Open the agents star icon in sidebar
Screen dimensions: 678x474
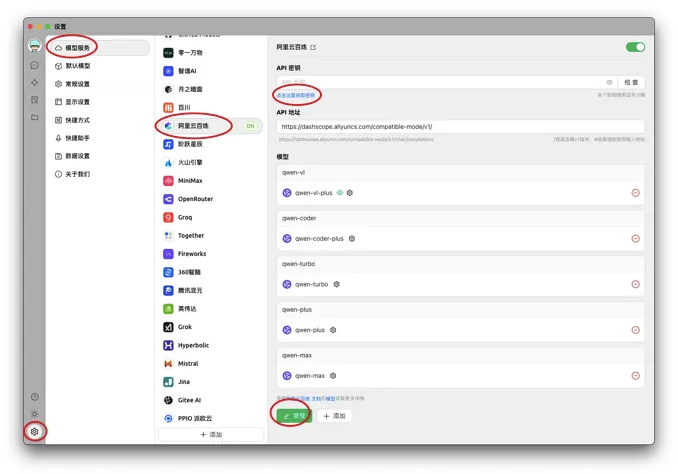pyautogui.click(x=35, y=83)
